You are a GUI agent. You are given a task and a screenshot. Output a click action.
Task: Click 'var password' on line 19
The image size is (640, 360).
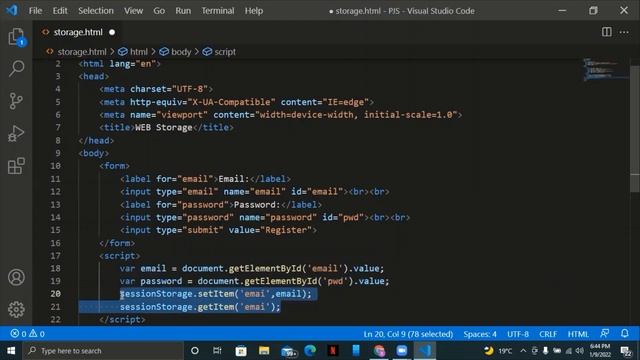151,281
